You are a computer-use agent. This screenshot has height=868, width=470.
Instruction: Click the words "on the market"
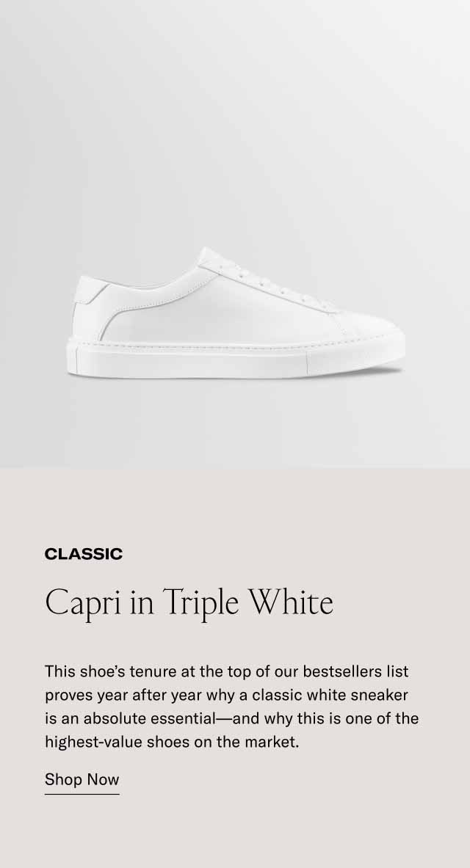tap(246, 743)
